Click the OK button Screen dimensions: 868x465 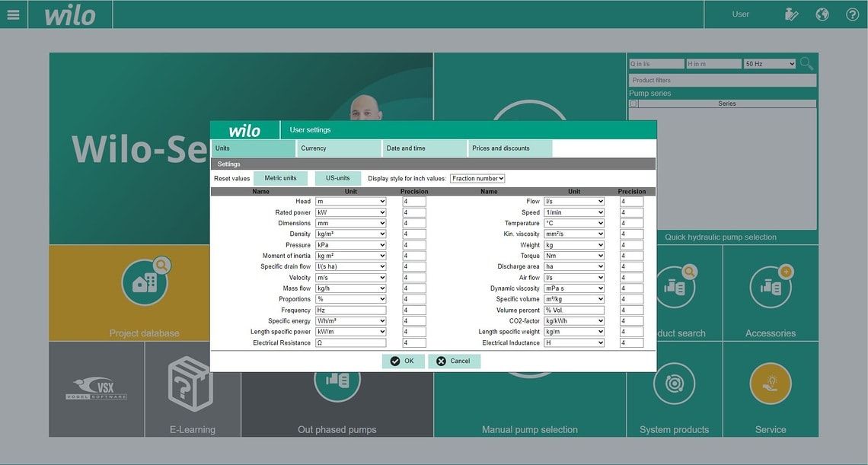point(403,361)
